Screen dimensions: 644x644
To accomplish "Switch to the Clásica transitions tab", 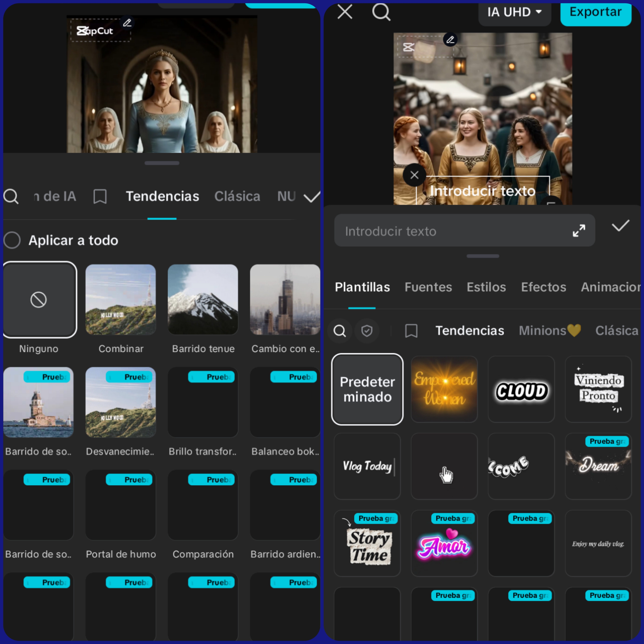I will coord(237,196).
